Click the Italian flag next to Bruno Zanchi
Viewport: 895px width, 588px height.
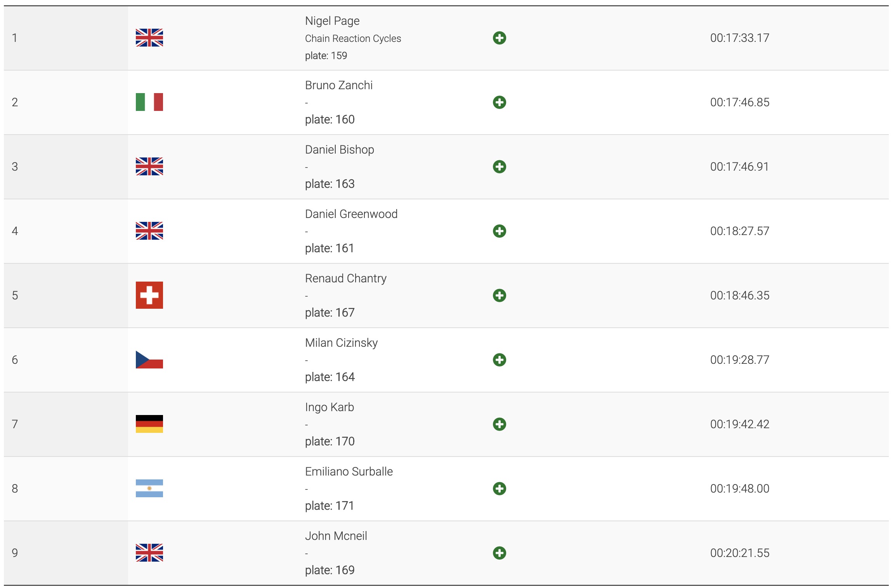149,102
